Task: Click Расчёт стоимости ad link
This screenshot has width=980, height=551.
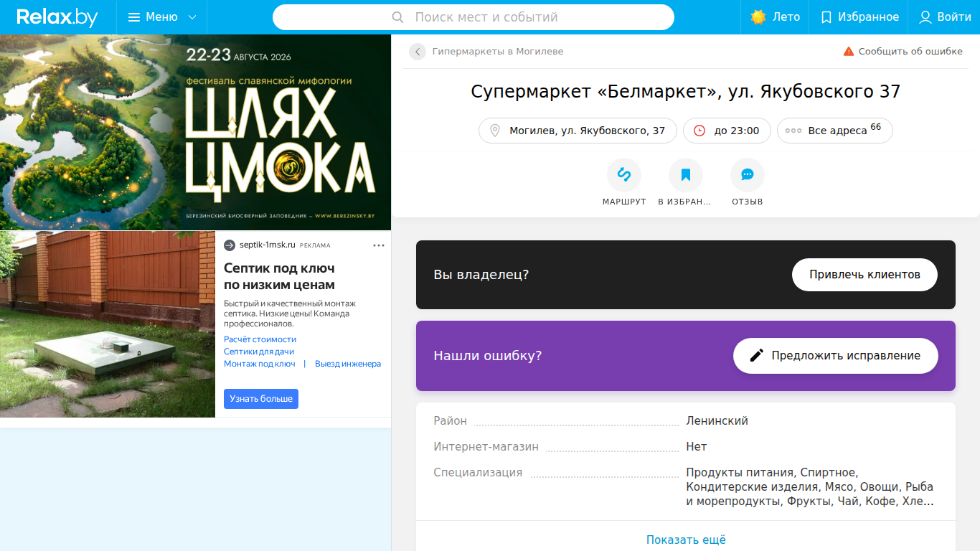Action: [x=260, y=339]
